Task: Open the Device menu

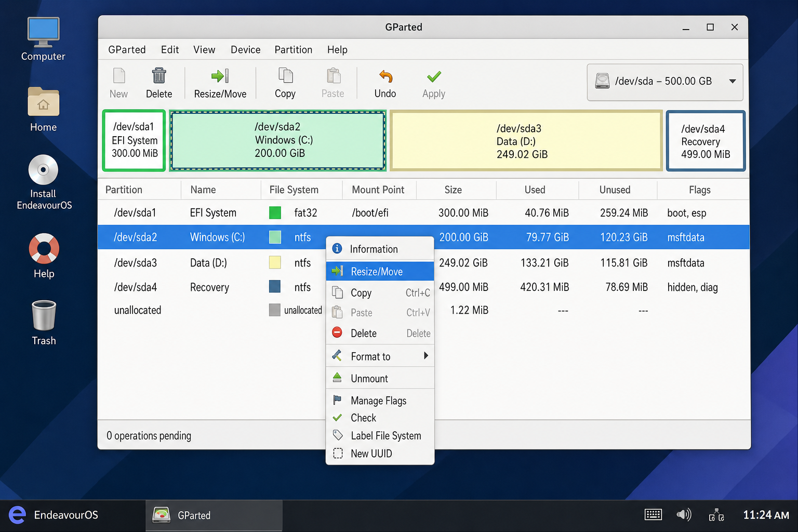Action: [x=246, y=49]
